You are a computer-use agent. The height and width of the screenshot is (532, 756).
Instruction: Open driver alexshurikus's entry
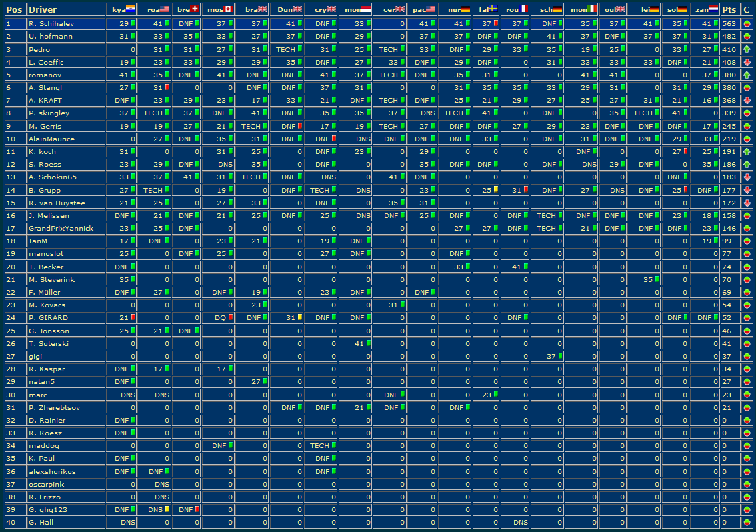tap(52, 471)
